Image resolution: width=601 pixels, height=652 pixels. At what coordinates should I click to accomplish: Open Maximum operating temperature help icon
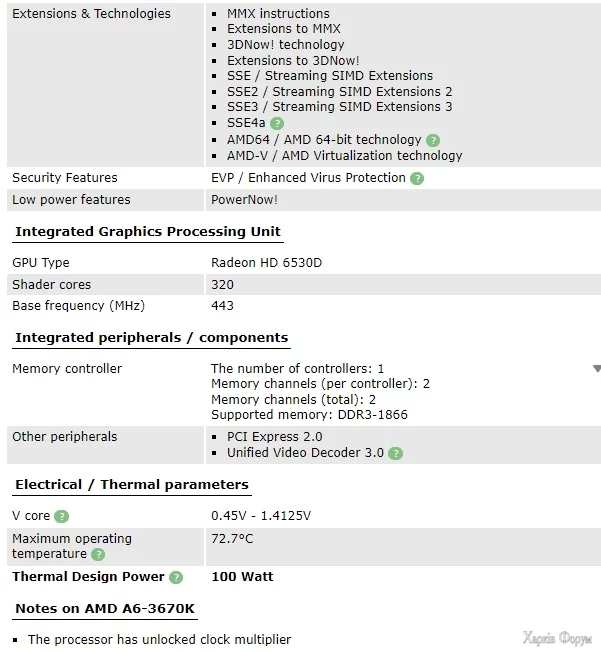(98, 554)
